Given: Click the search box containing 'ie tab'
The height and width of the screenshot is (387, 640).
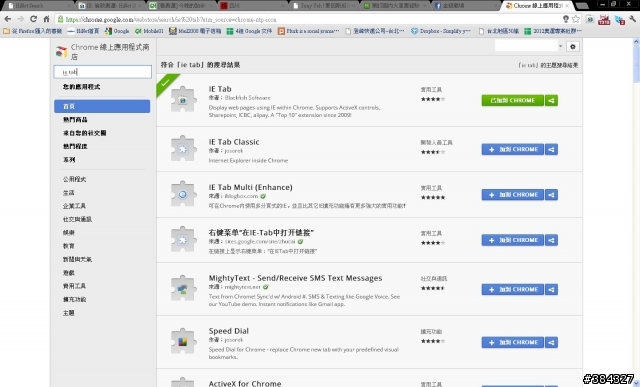Looking at the screenshot, I should (102, 72).
